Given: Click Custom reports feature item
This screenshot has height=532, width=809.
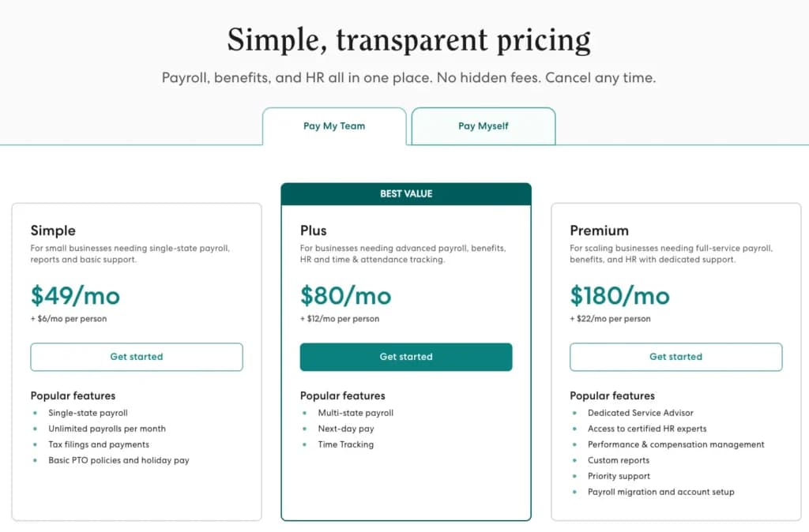Looking at the screenshot, I should [618, 460].
